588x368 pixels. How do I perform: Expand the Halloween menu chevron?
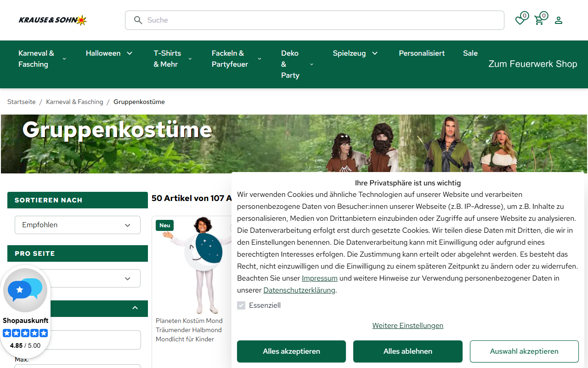point(130,53)
